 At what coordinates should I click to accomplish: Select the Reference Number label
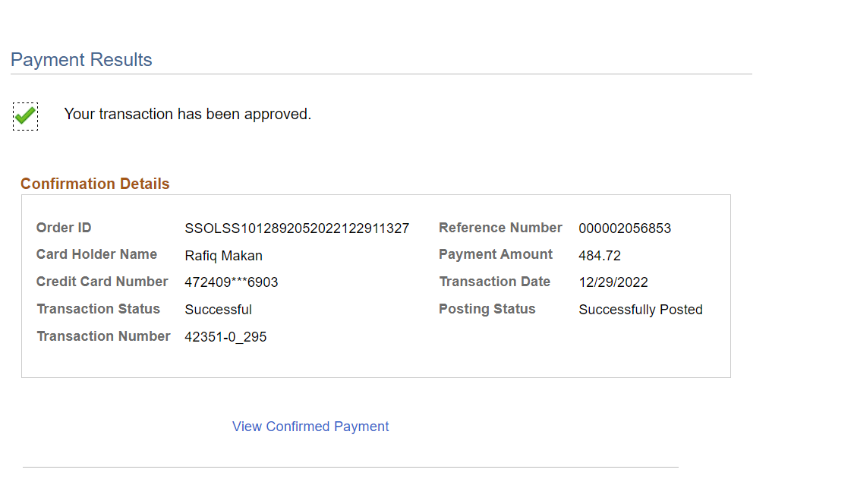coord(500,228)
